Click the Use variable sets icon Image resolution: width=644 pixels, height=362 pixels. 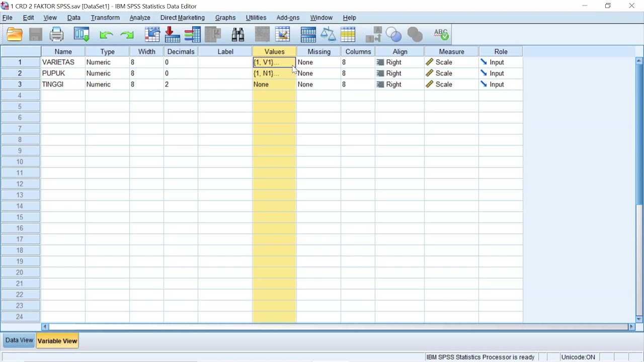[x=394, y=35]
